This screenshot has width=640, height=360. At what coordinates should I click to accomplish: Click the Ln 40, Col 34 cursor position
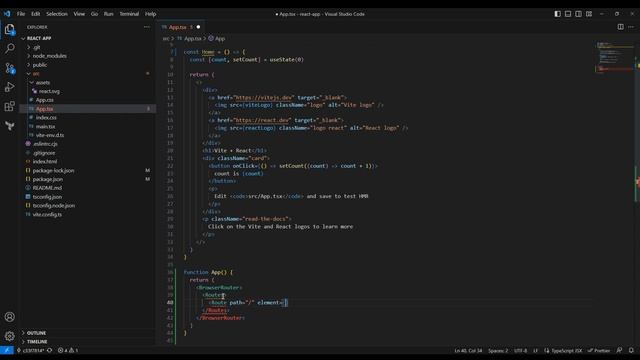tap(468, 350)
